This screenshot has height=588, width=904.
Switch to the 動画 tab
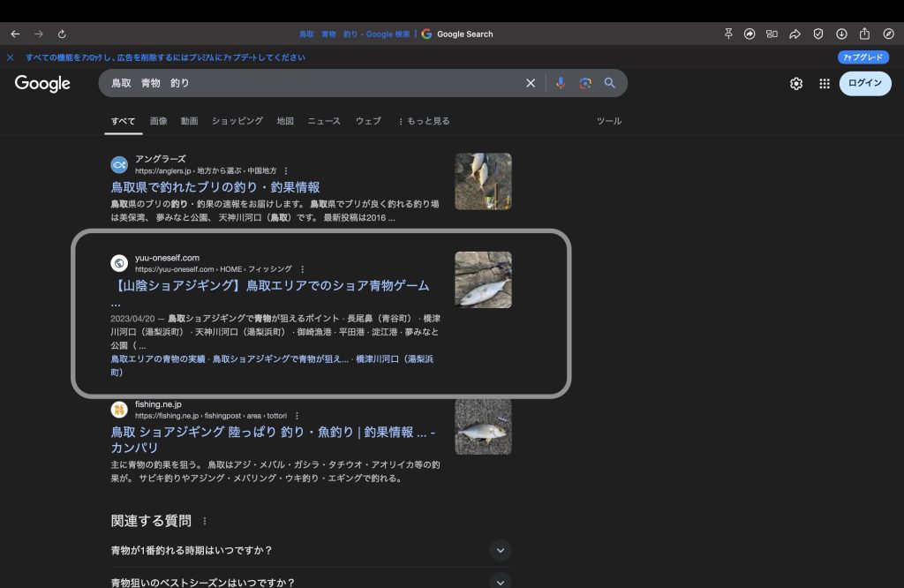tap(189, 121)
